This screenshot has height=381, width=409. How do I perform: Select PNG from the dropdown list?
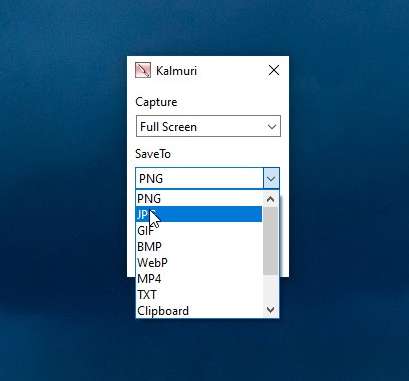pos(199,199)
